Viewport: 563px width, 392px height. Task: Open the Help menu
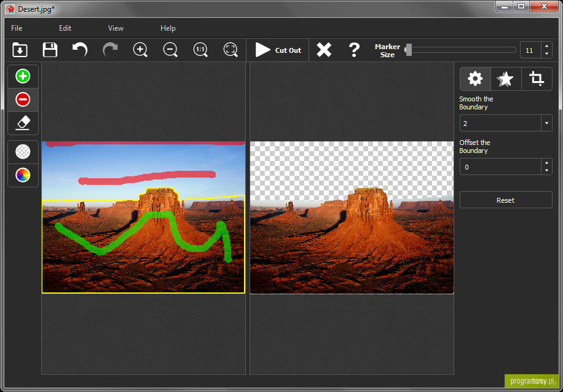click(168, 28)
